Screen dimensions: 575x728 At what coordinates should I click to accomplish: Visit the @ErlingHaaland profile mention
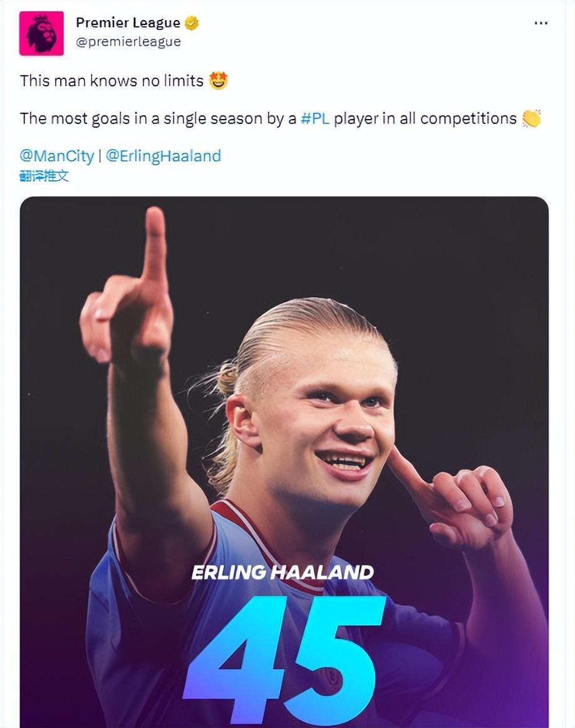coord(163,155)
